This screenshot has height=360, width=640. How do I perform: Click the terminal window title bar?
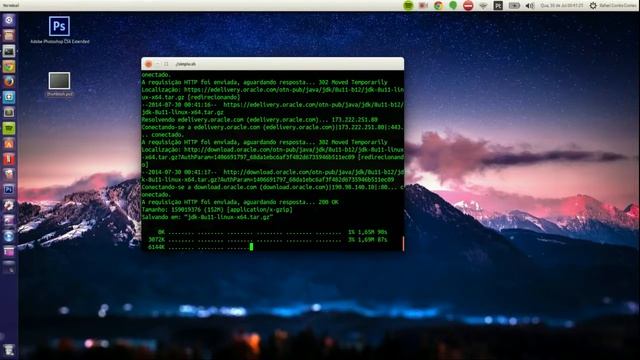[x=273, y=64]
